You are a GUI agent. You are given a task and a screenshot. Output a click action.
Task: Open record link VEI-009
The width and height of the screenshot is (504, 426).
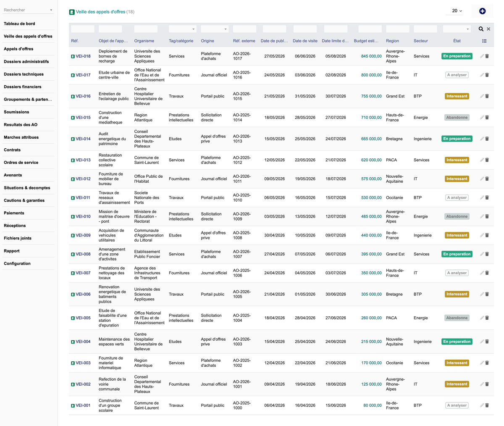[x=83, y=235]
